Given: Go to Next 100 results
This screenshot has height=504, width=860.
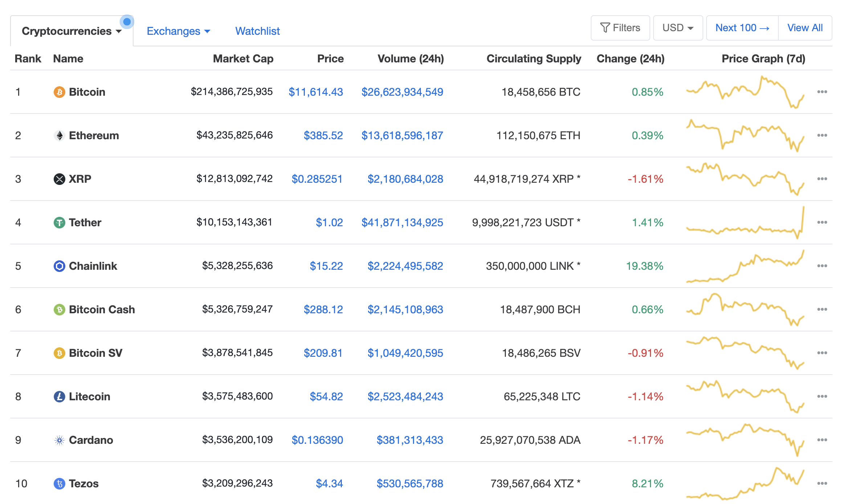Looking at the screenshot, I should 742,28.
